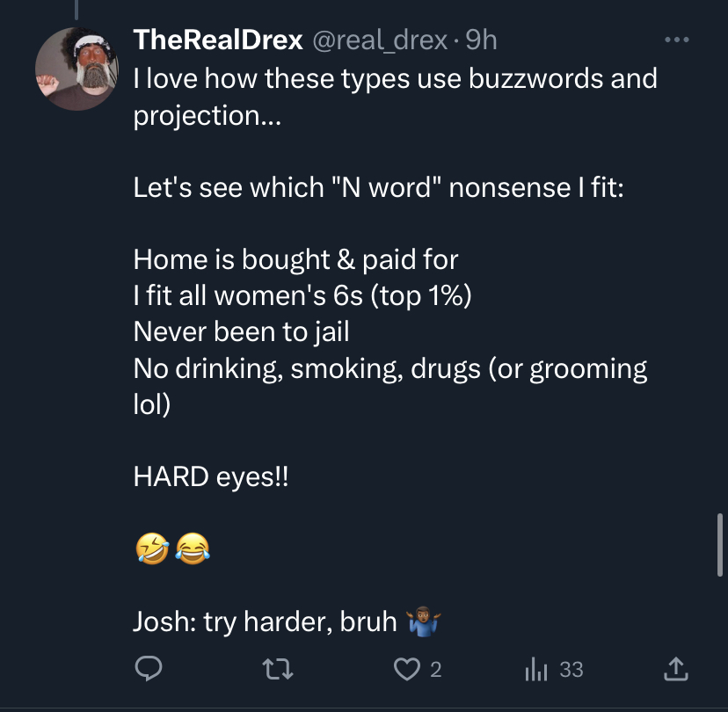This screenshot has height=712, width=728.
Task: Open view analytics bar chart icon
Action: (536, 669)
